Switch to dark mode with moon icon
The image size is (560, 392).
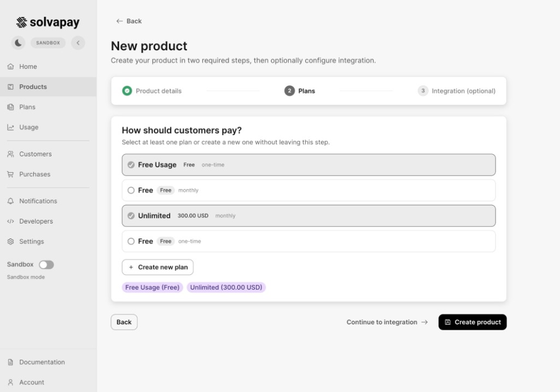click(x=18, y=42)
